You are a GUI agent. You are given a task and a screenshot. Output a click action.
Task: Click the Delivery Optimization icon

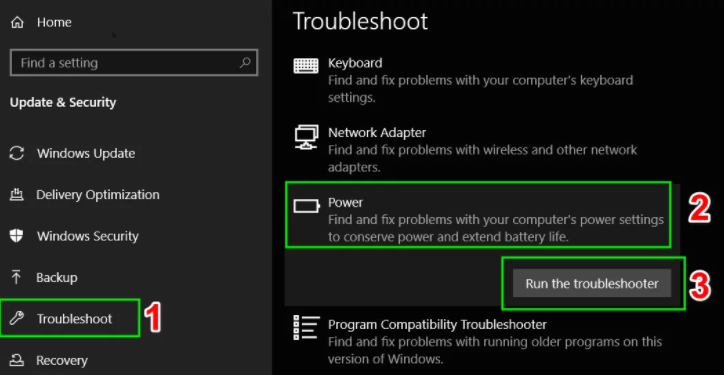pos(17,194)
